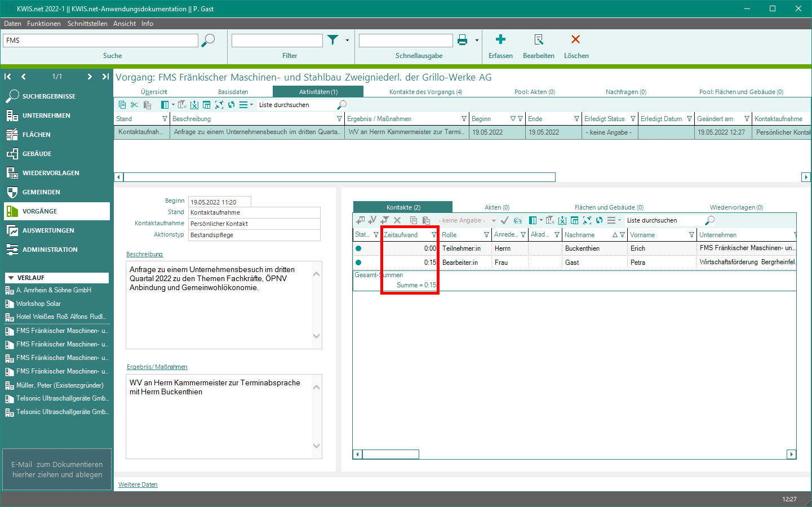Click gray X remove icon in Kontakte toolbar
Viewport: 812px width, 507px height.
(x=397, y=220)
